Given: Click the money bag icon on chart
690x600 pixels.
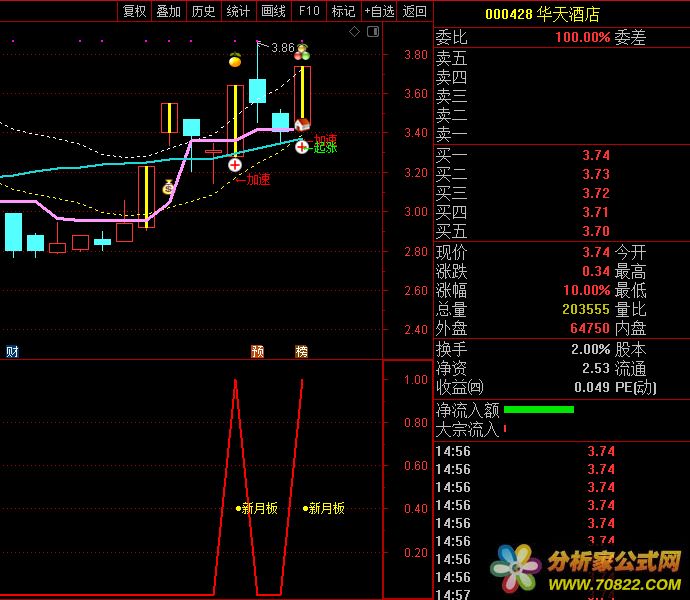Looking at the screenshot, I should pyautogui.click(x=168, y=187).
